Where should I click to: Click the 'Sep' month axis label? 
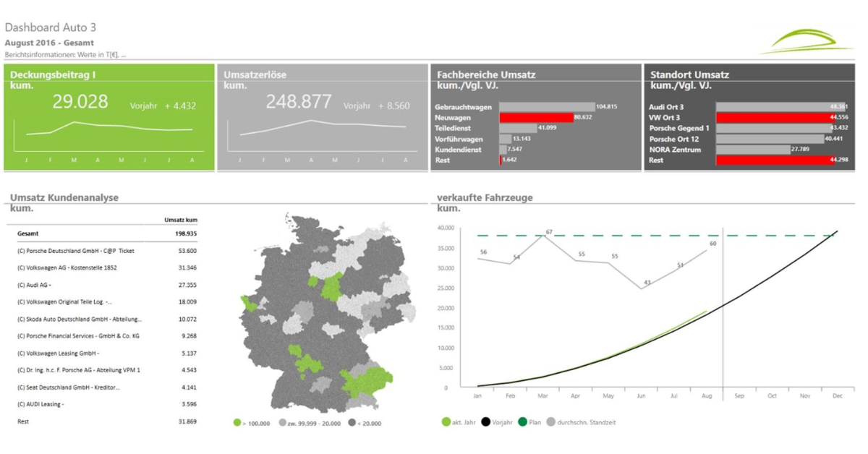point(739,396)
